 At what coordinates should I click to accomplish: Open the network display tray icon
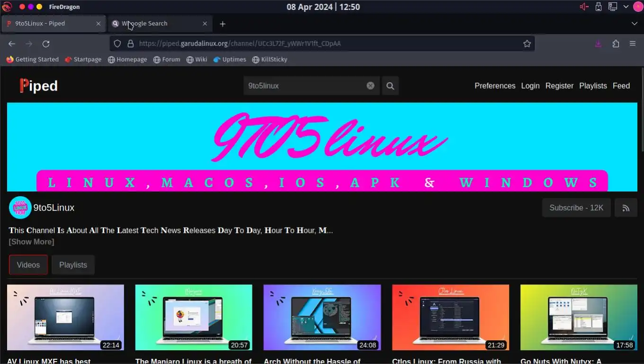coord(612,7)
